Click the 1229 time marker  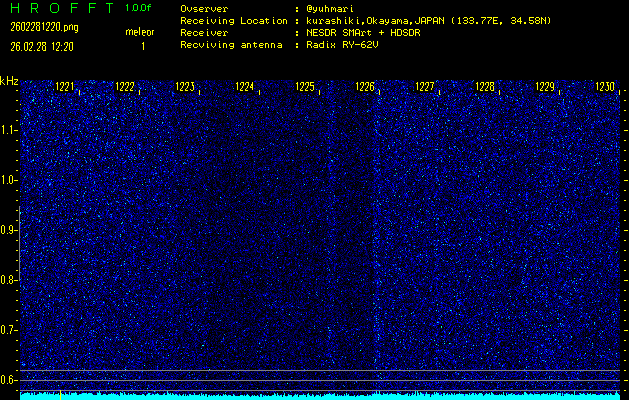pyautogui.click(x=545, y=87)
